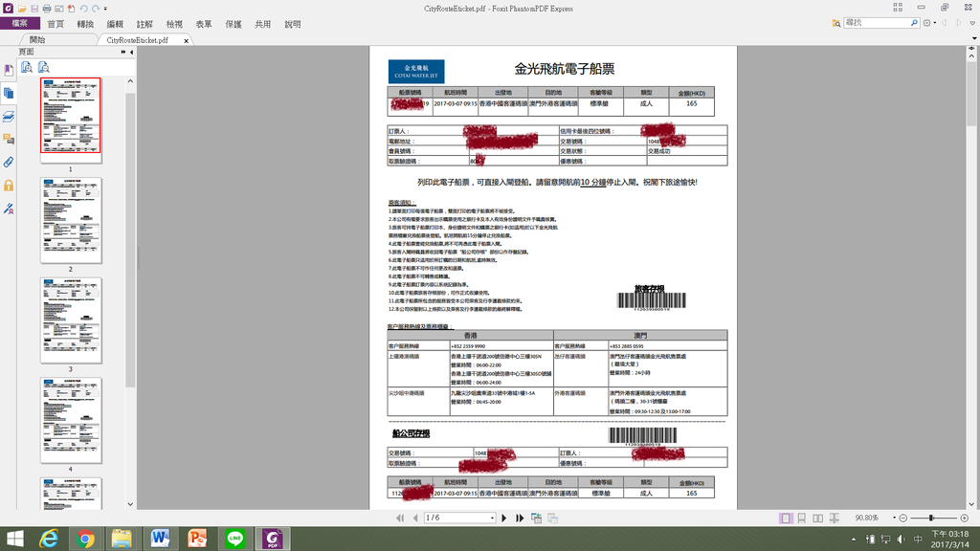The height and width of the screenshot is (551, 980).
Task: Switch to the 說明 ribbon tab
Action: 293,24
